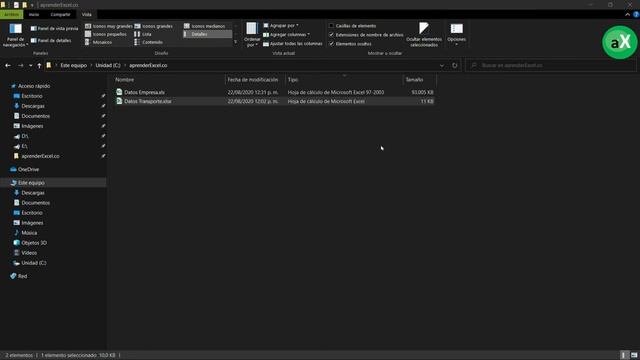
Task: Open drive E:\ in quick access
Action: (x=24, y=146)
